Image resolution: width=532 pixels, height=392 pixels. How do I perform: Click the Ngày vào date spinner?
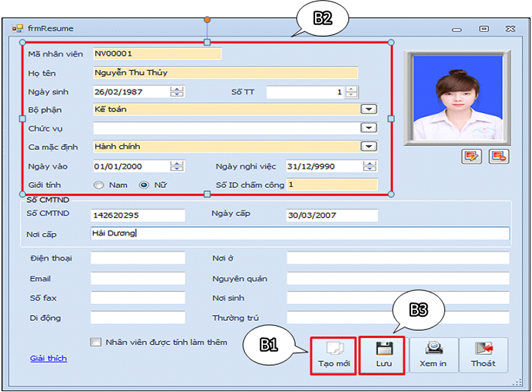[177, 166]
